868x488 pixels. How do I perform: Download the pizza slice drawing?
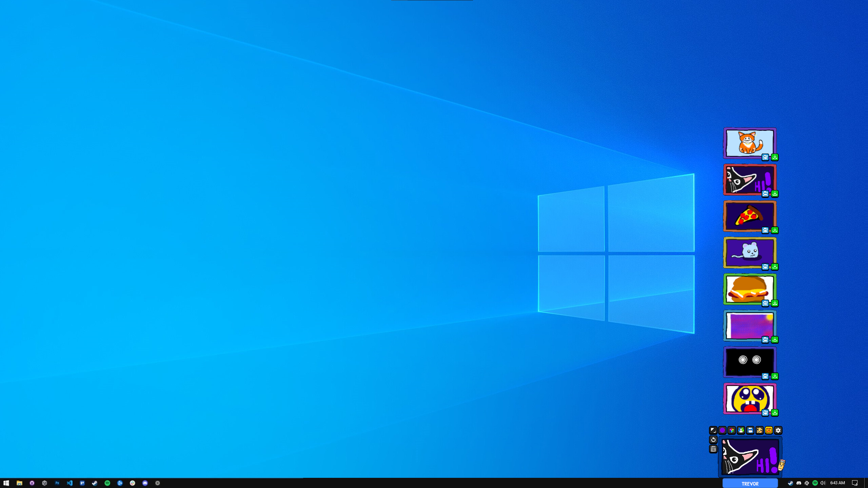[x=775, y=230]
